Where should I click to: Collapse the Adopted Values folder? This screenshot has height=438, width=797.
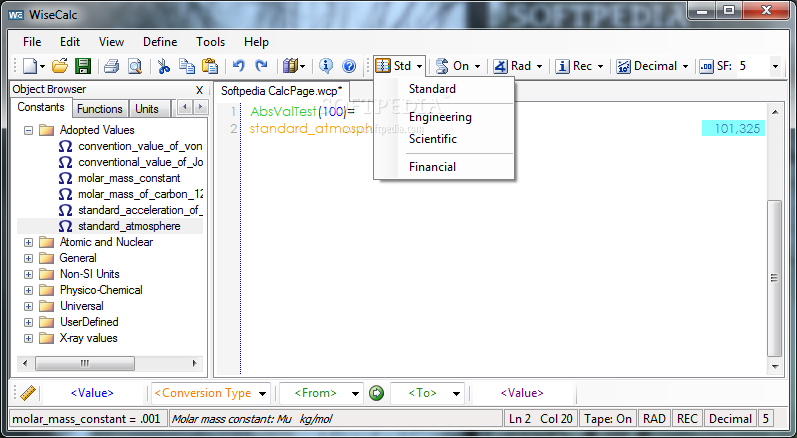point(28,131)
